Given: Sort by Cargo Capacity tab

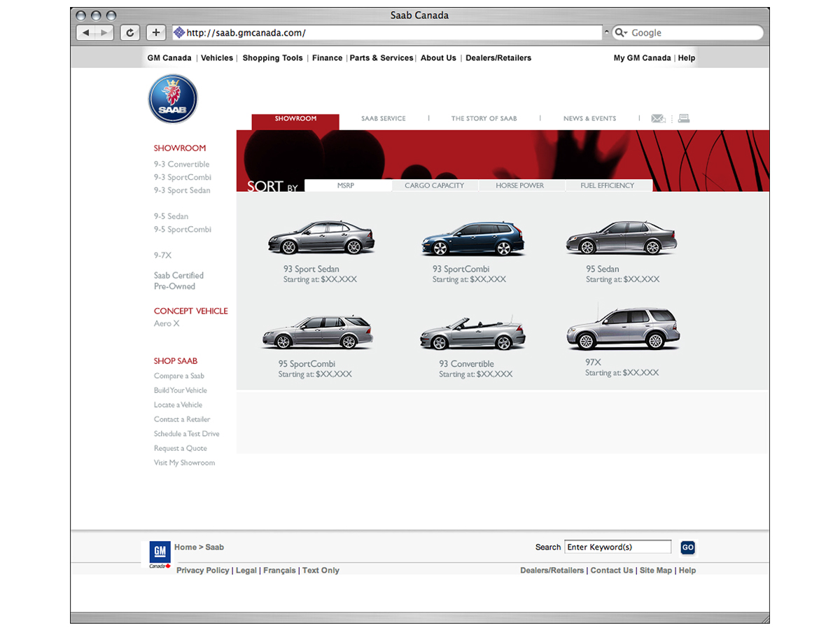Looking at the screenshot, I should point(434,185).
